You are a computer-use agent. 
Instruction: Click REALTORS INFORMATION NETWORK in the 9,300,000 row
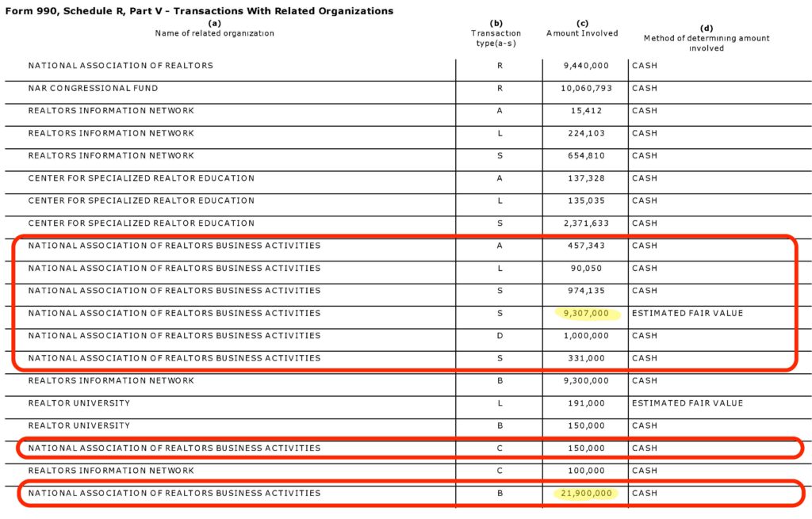(111, 381)
